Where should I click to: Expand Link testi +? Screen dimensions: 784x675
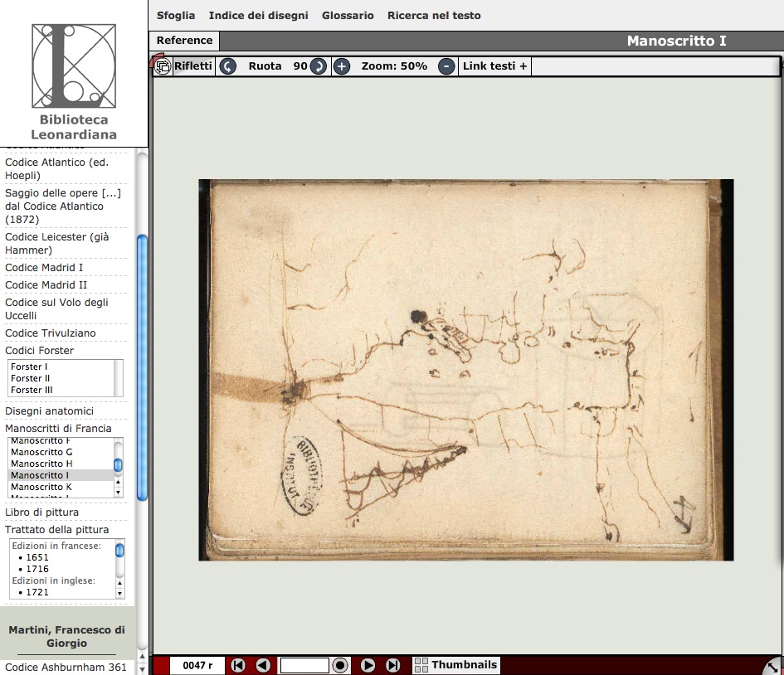click(495, 66)
